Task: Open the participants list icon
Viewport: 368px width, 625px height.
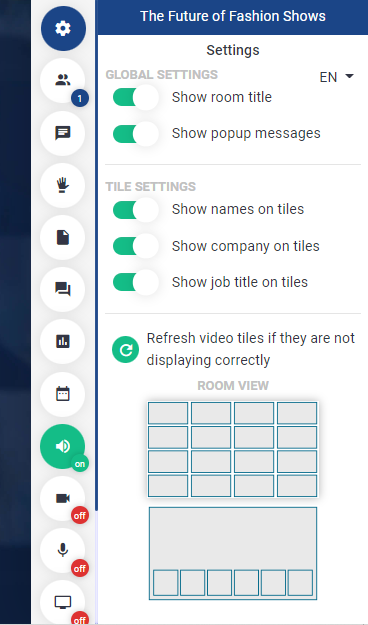Action: click(63, 81)
